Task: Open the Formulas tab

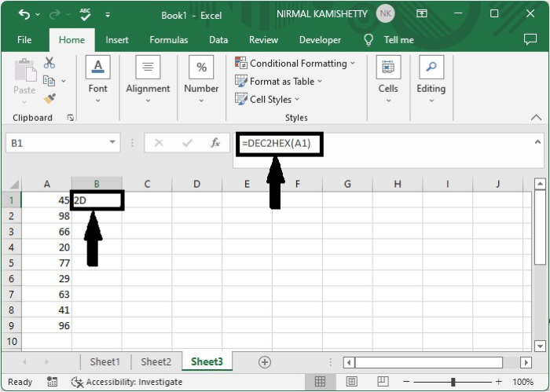Action: point(169,40)
